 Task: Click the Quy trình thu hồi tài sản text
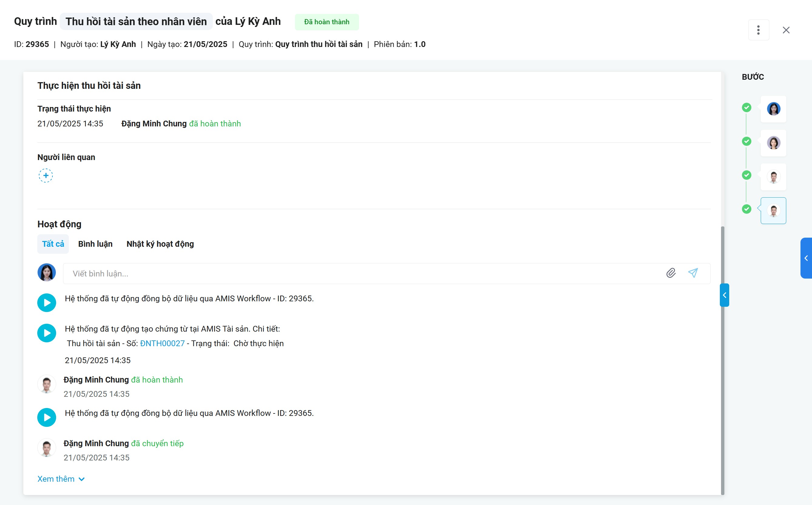[319, 45]
